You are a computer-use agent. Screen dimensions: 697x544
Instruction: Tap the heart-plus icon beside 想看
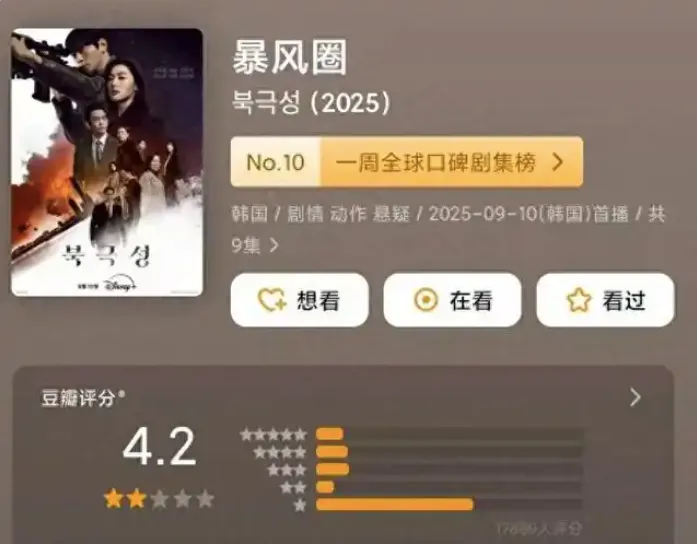[x=272, y=300]
